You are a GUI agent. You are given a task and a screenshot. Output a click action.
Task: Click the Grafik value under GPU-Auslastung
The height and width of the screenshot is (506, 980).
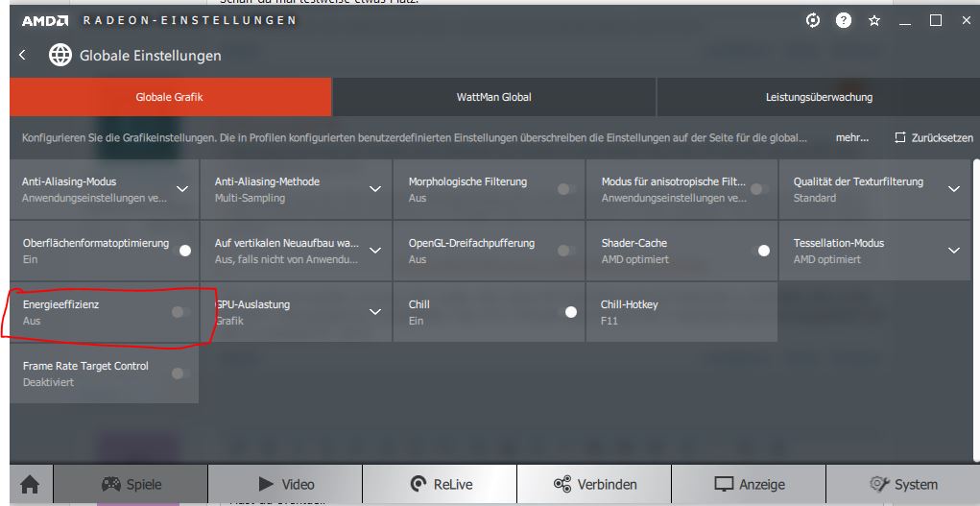coord(229,321)
